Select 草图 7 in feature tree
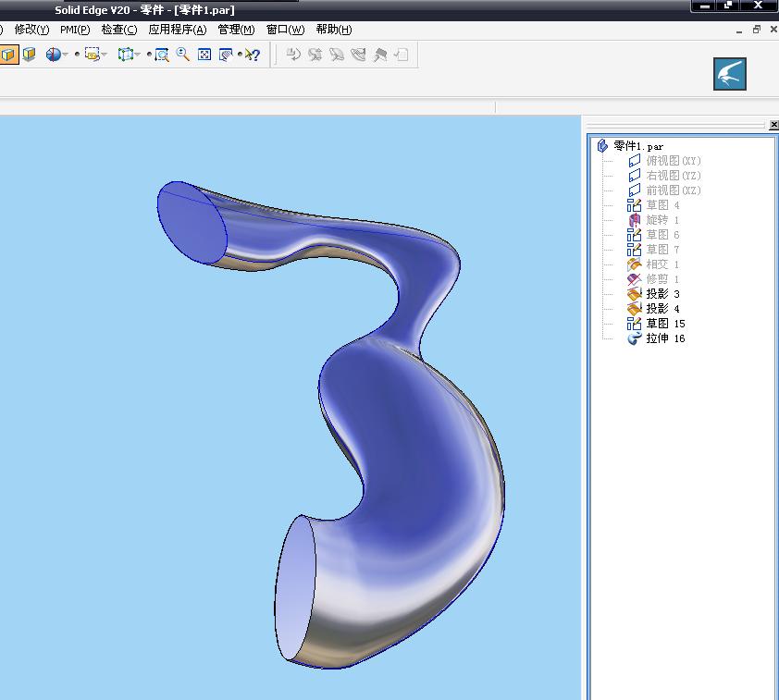This screenshot has height=700, width=779. [x=662, y=250]
